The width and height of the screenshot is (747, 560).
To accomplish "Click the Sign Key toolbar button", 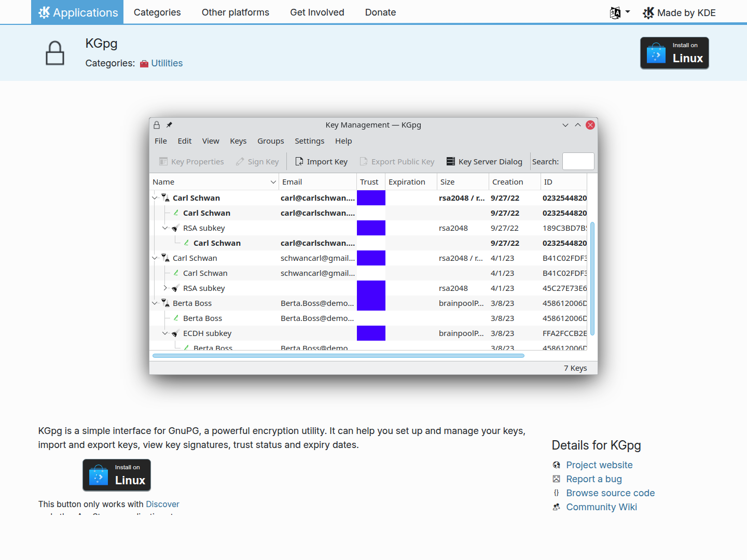I will pyautogui.click(x=257, y=162).
